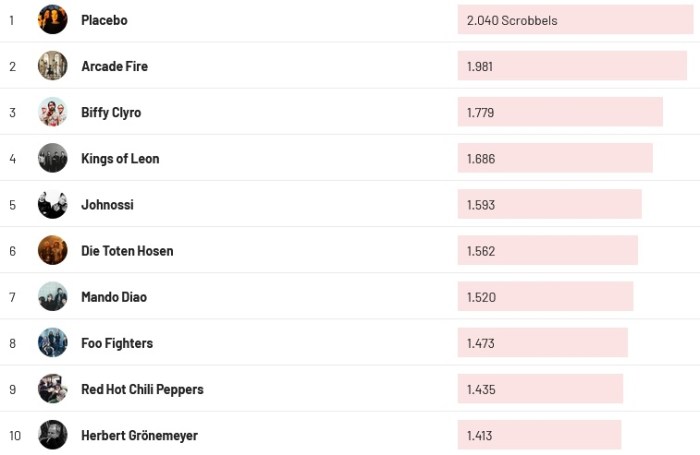Screen dimensions: 700x455
Task: Go to the Arcade Fire artist page
Action: click(114, 66)
